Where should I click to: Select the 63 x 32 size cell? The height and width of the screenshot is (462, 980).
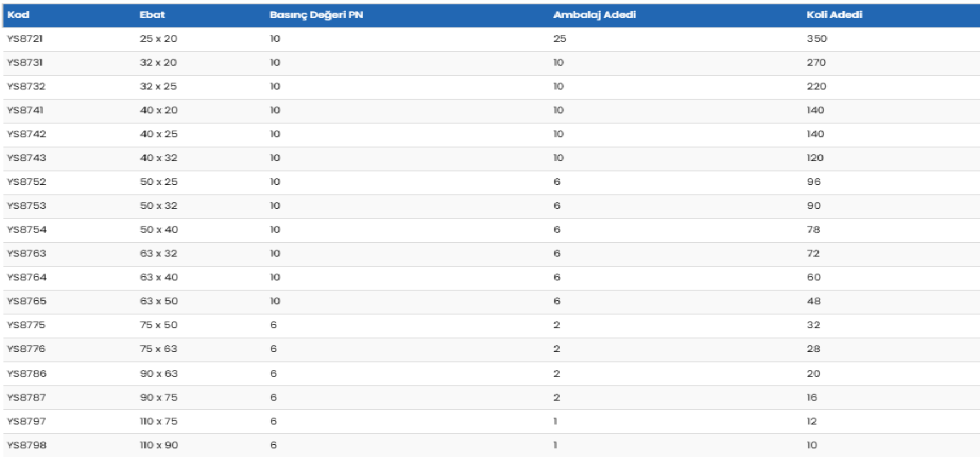(x=158, y=253)
